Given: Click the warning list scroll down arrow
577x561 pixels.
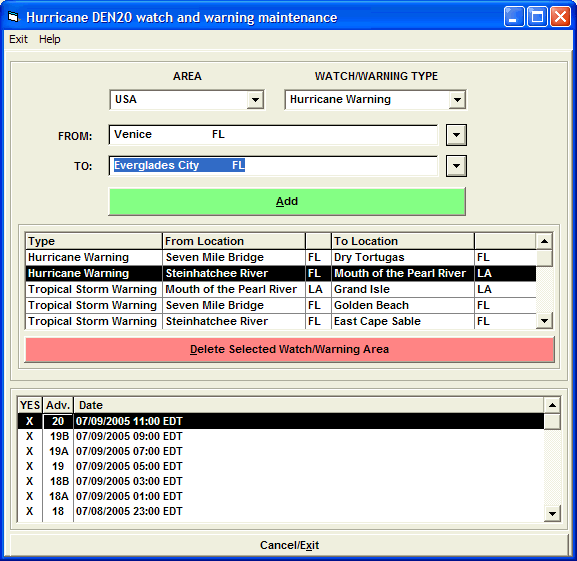Looking at the screenshot, I should [x=544, y=321].
